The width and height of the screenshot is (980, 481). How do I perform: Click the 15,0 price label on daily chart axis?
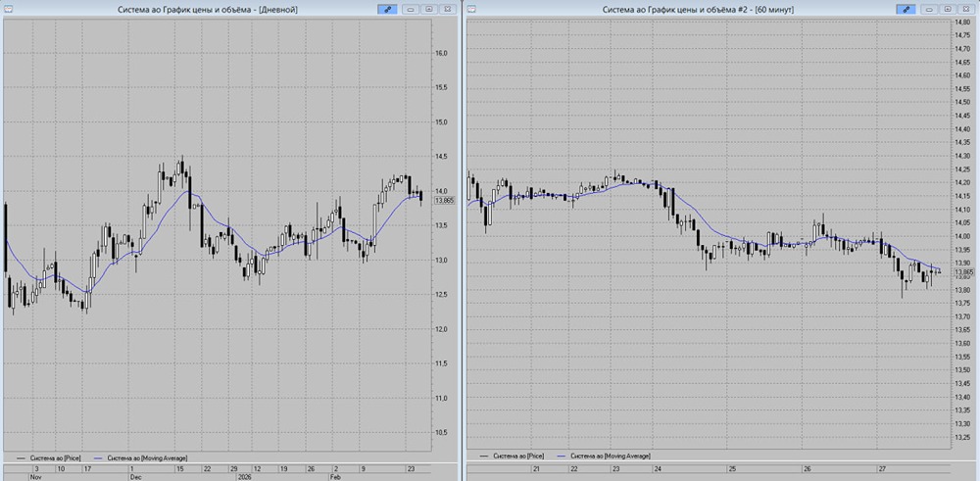click(443, 121)
